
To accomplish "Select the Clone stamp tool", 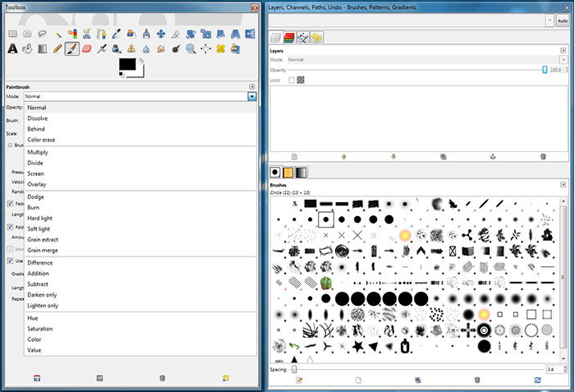I will [131, 48].
